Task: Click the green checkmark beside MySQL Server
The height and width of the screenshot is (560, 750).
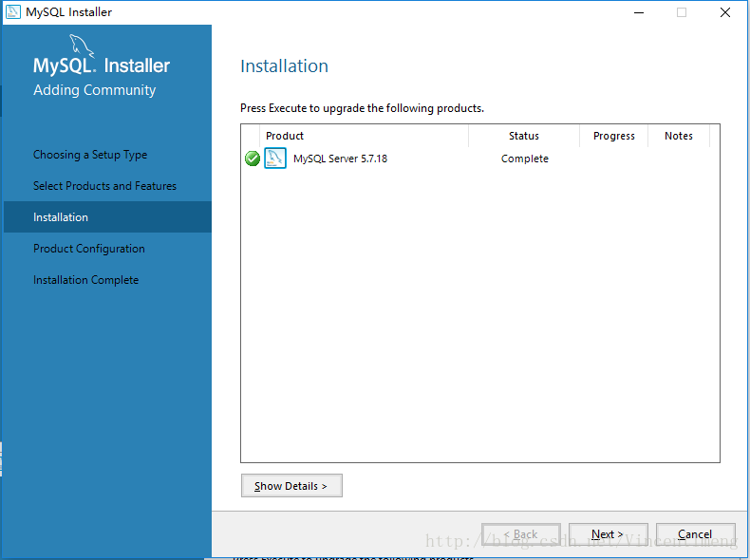Action: coord(252,159)
